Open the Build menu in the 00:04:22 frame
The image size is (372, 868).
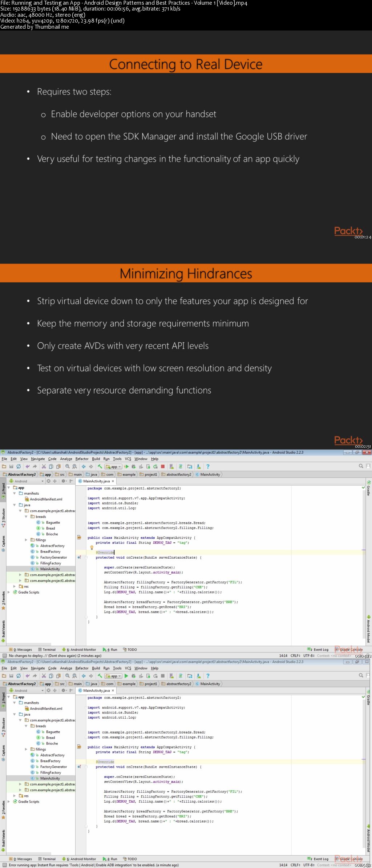(96, 459)
